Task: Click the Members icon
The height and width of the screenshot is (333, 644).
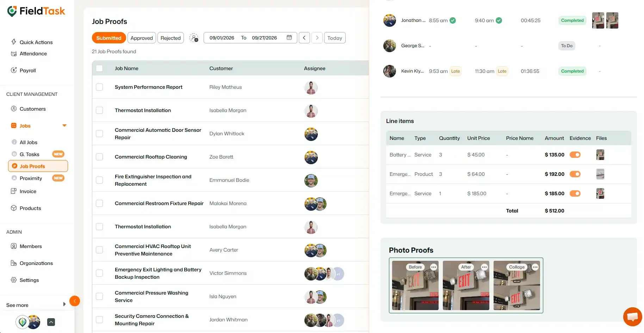Action: tap(14, 246)
